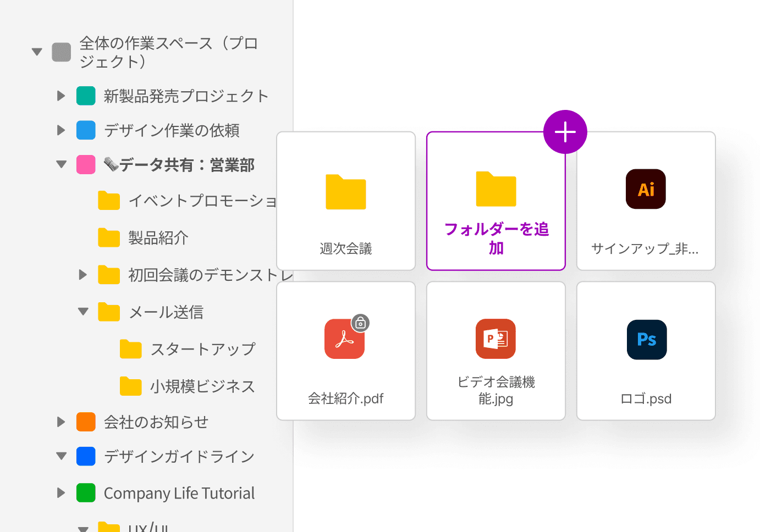Select Company Life Tutorial in sidebar
Image resolution: width=760 pixels, height=532 pixels.
tap(179, 493)
